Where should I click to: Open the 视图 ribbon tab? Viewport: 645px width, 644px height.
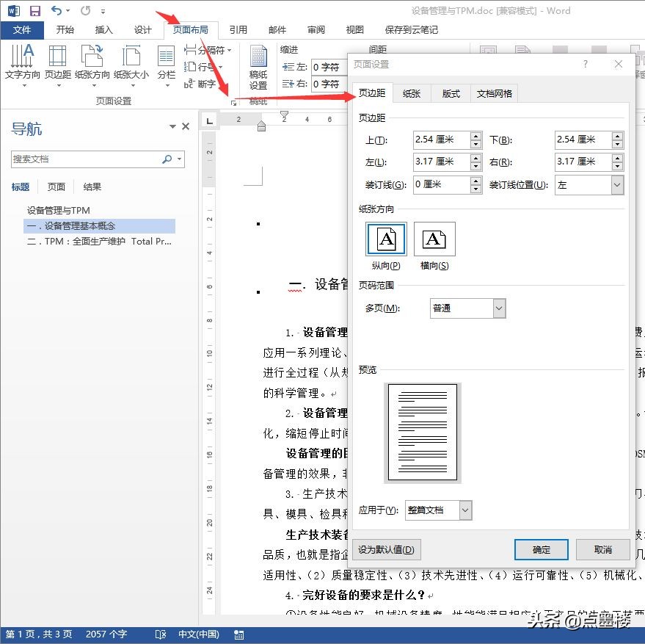tap(354, 29)
